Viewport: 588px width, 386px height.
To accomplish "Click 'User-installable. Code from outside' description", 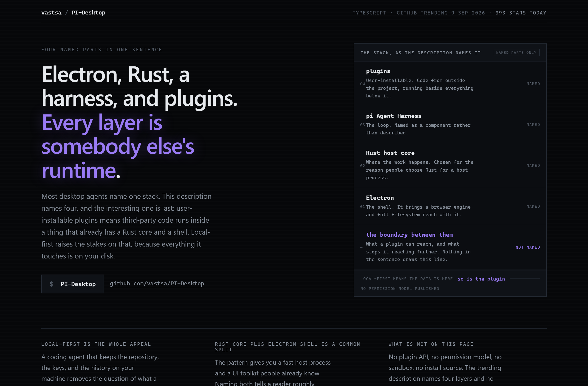I will tap(419, 88).
